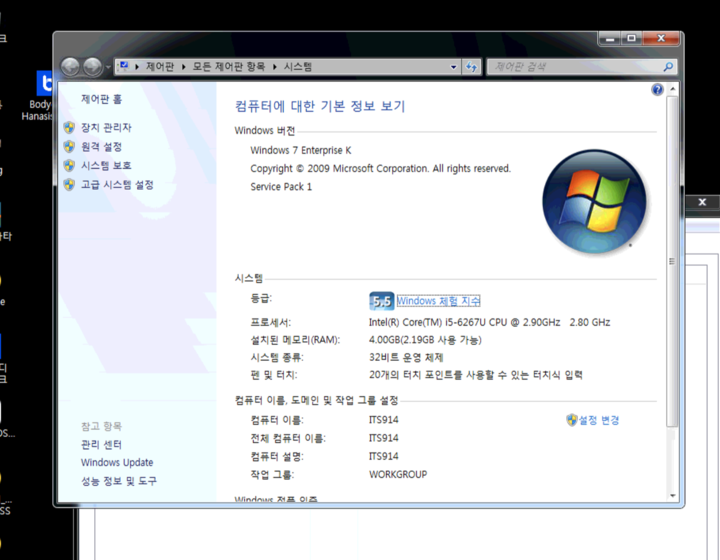Image resolution: width=720 pixels, height=560 pixels.
Task: Expand arrow after 제어판 breadcrumb
Action: pyautogui.click(x=183, y=67)
